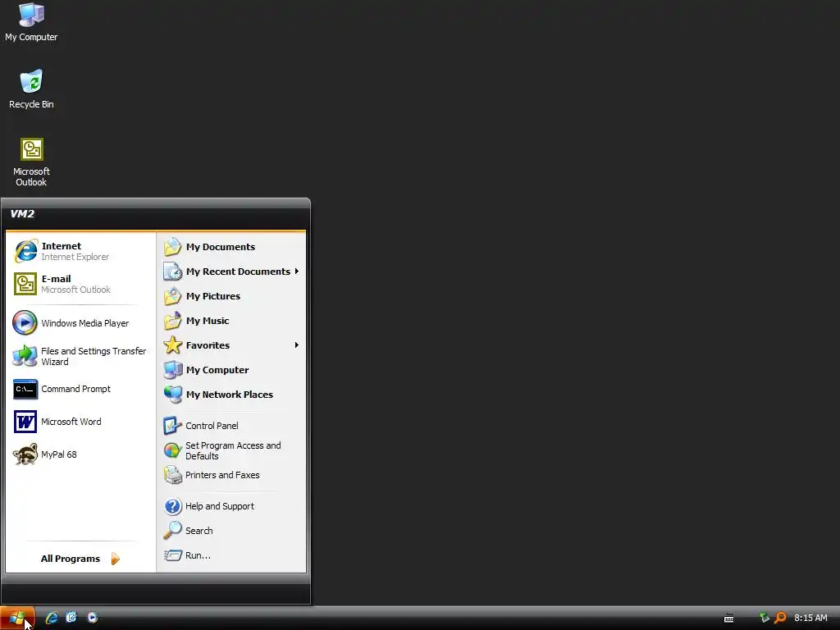Open My Music folder
Viewport: 840px width, 630px height.
231,321
